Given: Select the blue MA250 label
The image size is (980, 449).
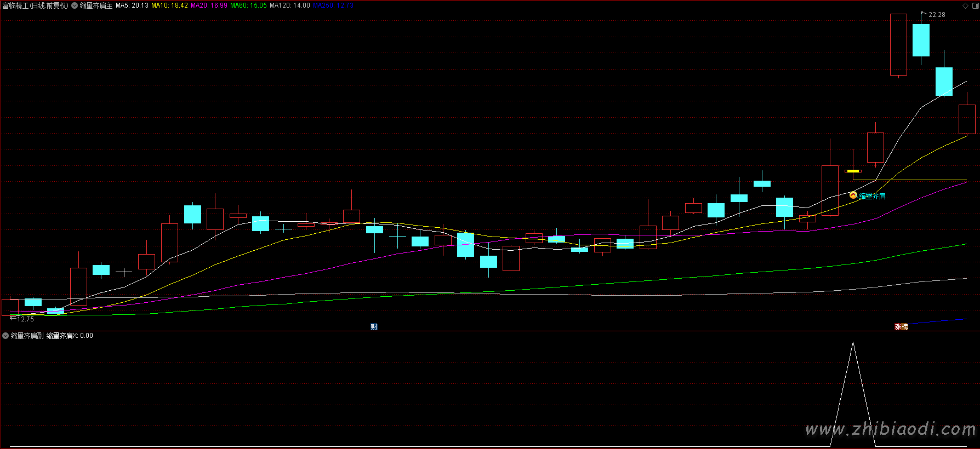Looking at the screenshot, I should pos(333,5).
